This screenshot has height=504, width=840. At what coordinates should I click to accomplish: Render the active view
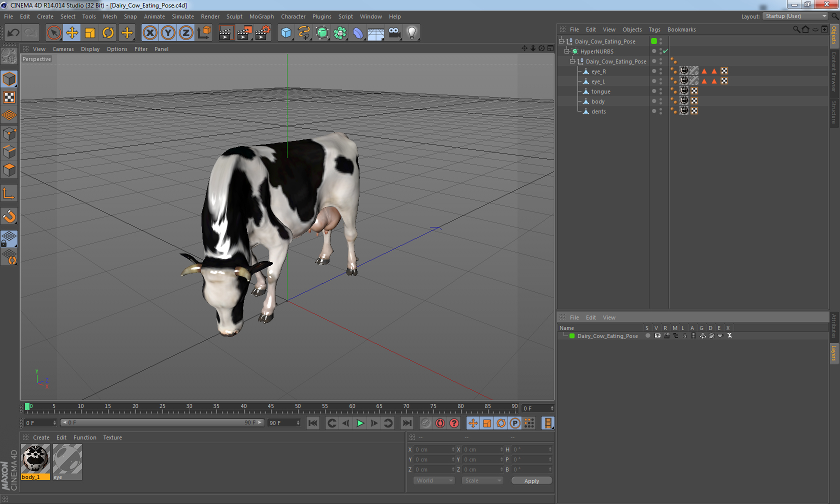pos(226,33)
